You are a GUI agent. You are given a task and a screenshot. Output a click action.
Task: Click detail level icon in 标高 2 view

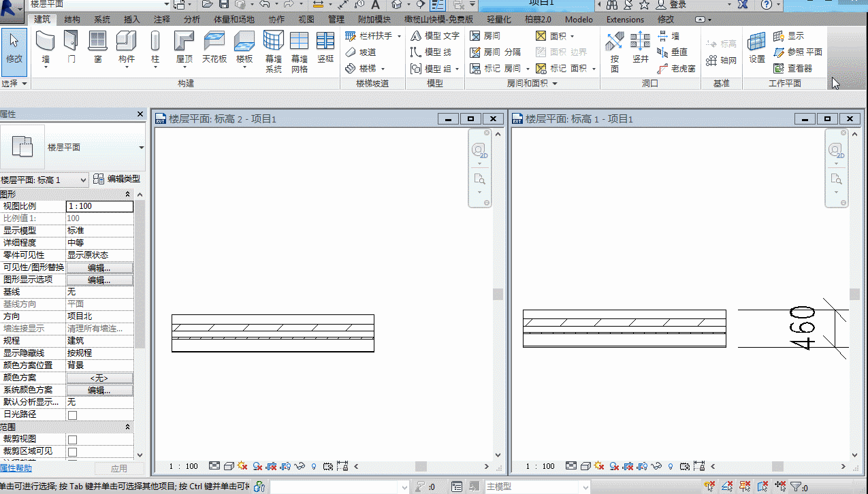click(214, 466)
